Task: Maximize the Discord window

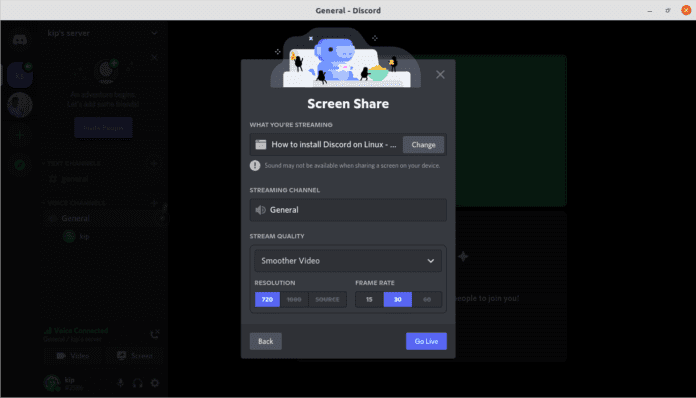Action: click(668, 10)
